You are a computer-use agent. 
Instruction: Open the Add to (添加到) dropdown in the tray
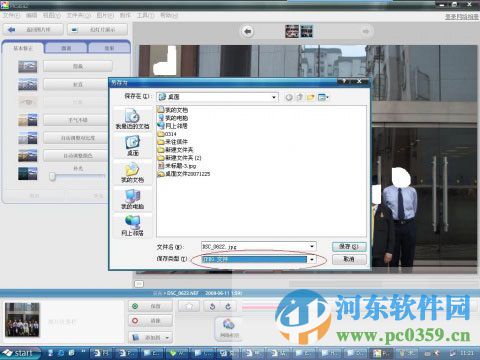click(x=150, y=338)
